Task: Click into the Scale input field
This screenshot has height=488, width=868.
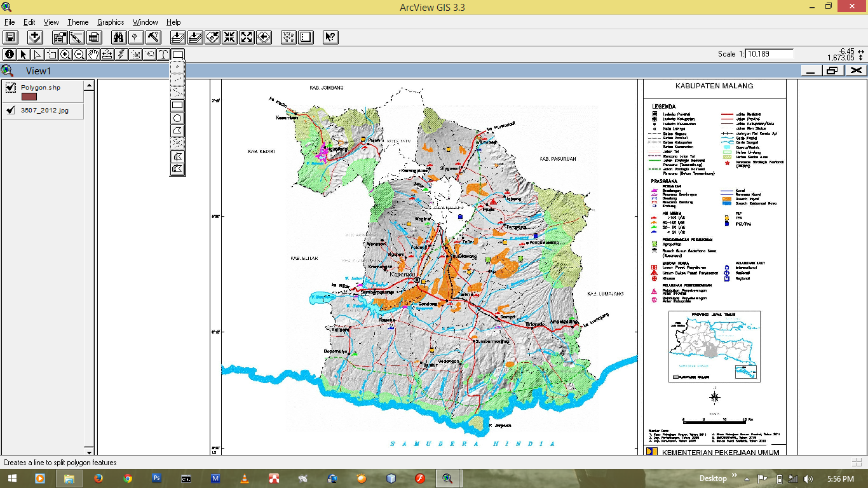Action: click(x=770, y=54)
